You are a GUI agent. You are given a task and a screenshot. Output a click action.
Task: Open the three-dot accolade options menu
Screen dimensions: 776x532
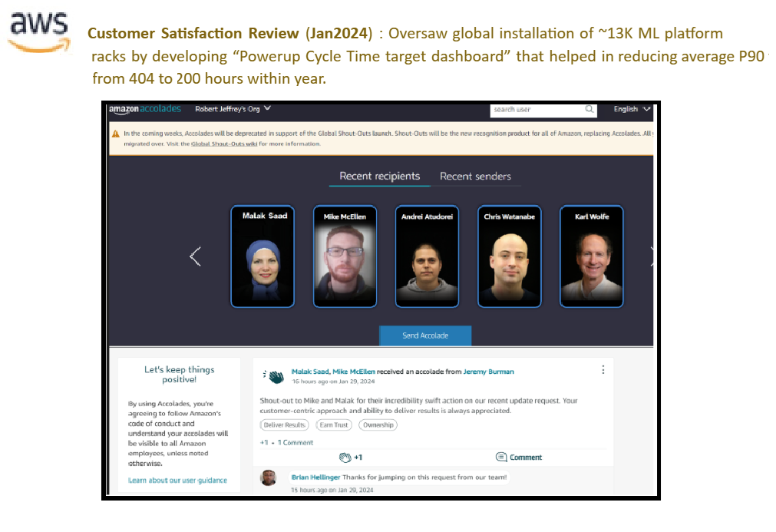pyautogui.click(x=603, y=370)
